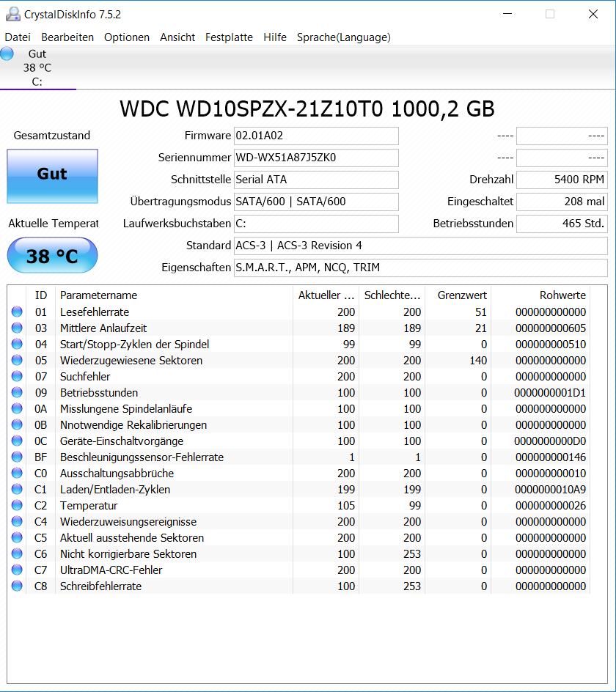Click the Eingeschaltet field 208 mal
This screenshot has width=616, height=692.
click(x=562, y=202)
